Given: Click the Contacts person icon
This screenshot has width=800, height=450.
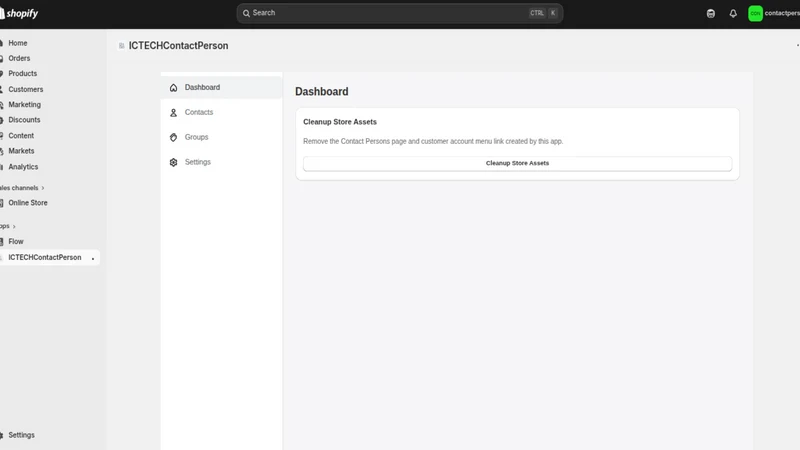Looking at the screenshot, I should (173, 113).
